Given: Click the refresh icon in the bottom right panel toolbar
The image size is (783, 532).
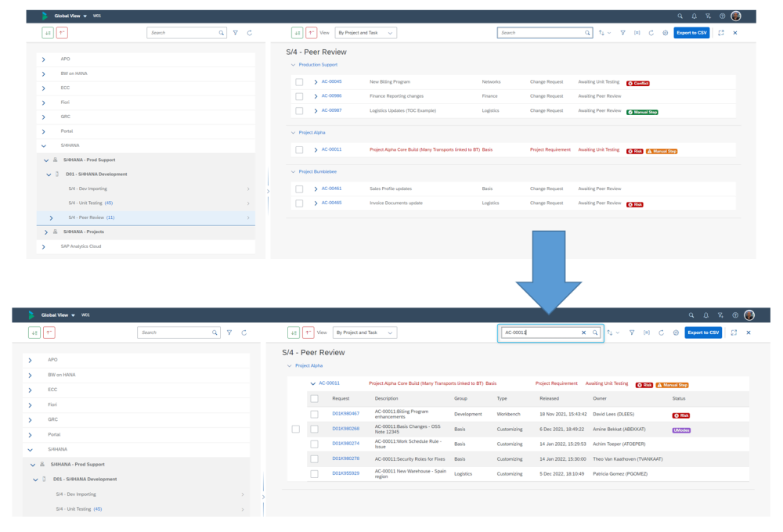Looking at the screenshot, I should (661, 332).
